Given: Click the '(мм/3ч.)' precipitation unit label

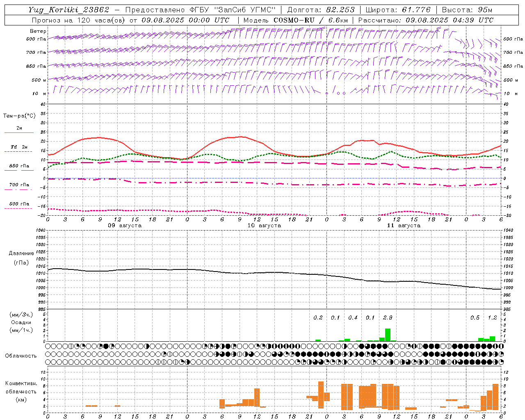Looking at the screenshot, I should (21, 315).
